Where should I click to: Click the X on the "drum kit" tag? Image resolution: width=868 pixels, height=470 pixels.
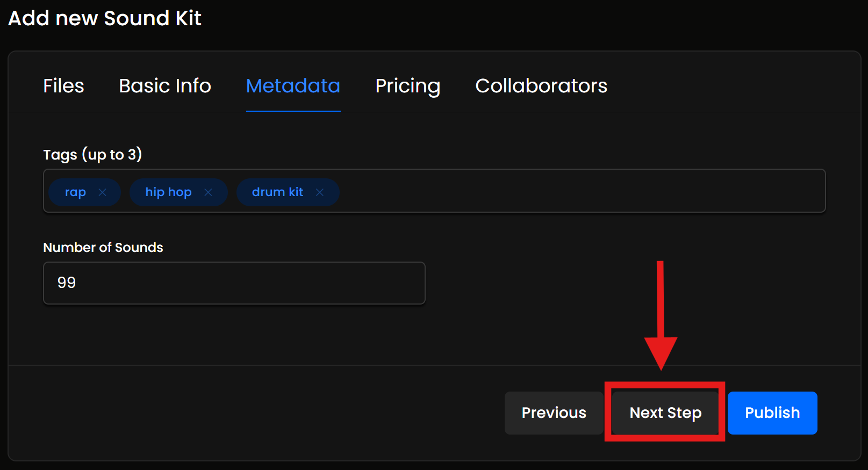(x=320, y=192)
